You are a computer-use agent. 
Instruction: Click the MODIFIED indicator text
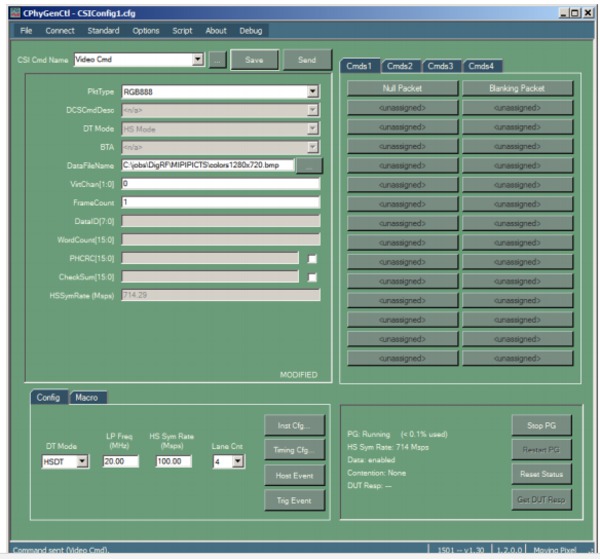pos(298,375)
